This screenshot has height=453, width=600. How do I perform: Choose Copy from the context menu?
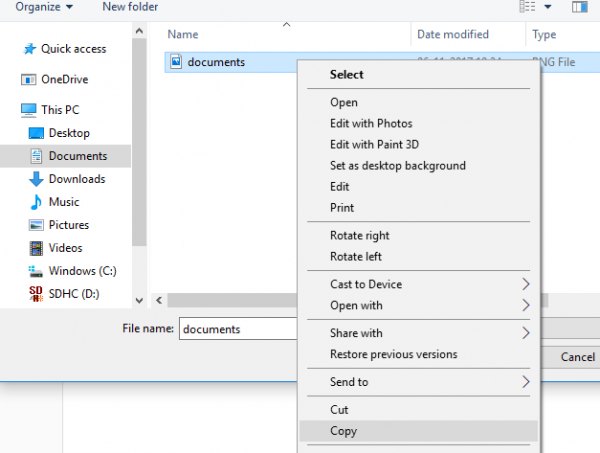coord(344,432)
